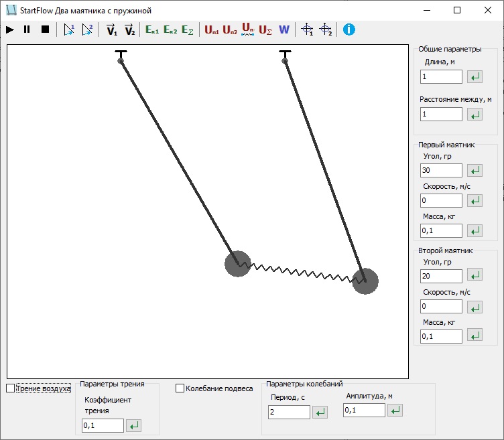
Task: Stop the simulation with the square button
Action: pyautogui.click(x=46, y=29)
